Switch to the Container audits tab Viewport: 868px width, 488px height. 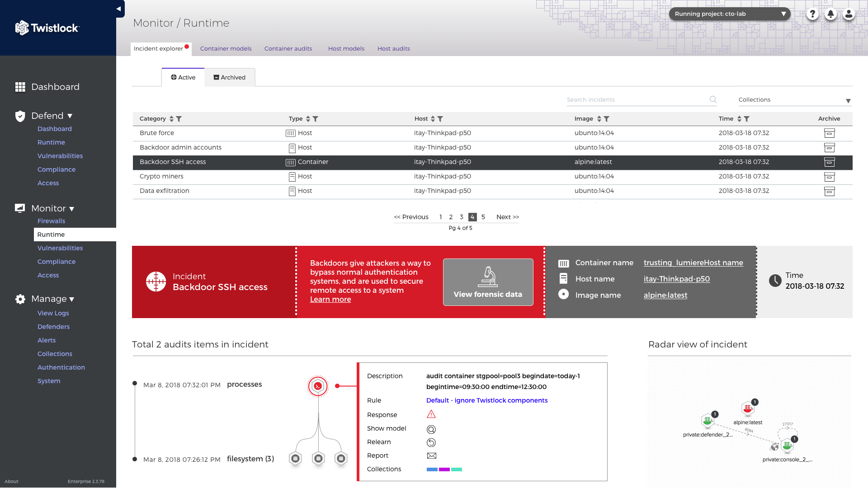pos(288,49)
